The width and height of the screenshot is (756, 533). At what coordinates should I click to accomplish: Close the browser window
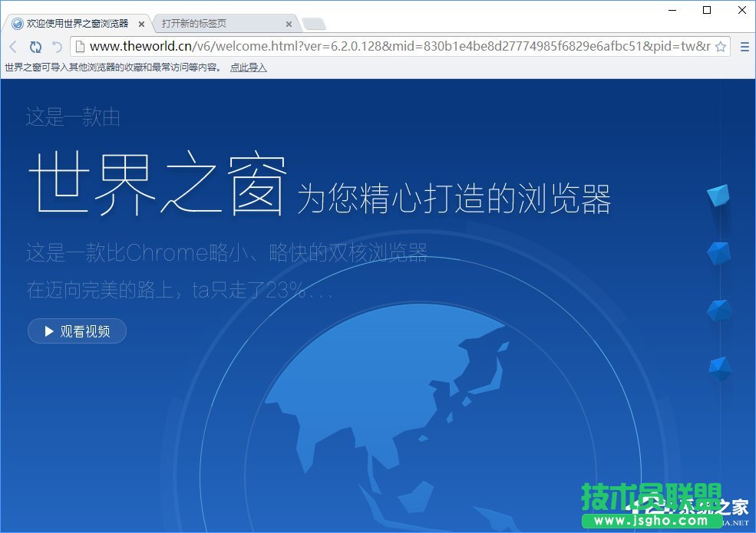pos(742,10)
